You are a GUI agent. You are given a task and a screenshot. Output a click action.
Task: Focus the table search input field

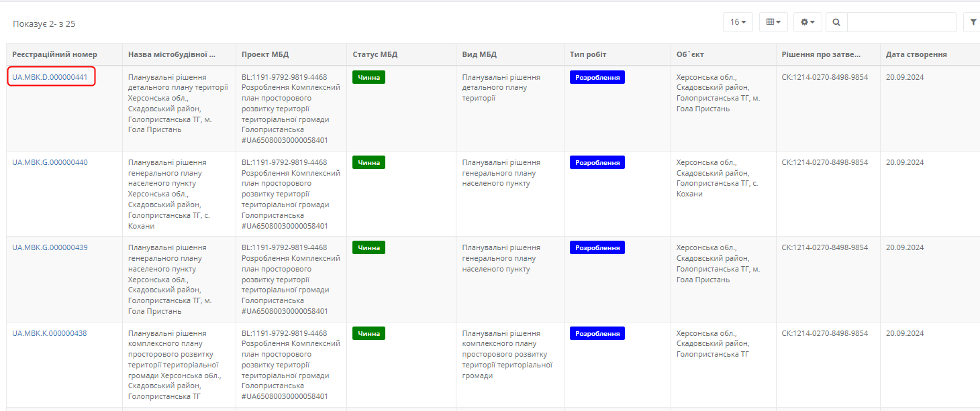point(901,22)
